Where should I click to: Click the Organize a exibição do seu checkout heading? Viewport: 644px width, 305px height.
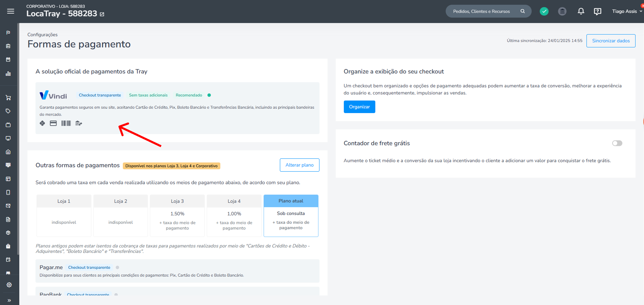394,71
